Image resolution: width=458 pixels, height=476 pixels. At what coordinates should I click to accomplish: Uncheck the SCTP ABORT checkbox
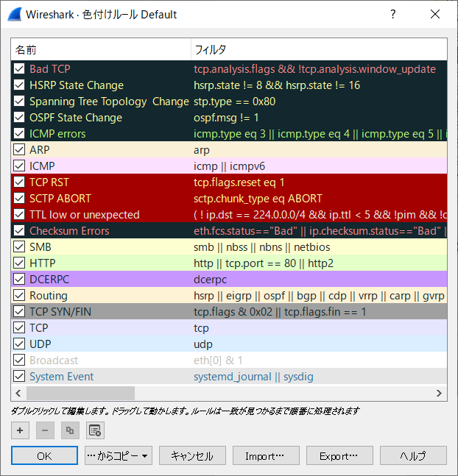click(19, 198)
